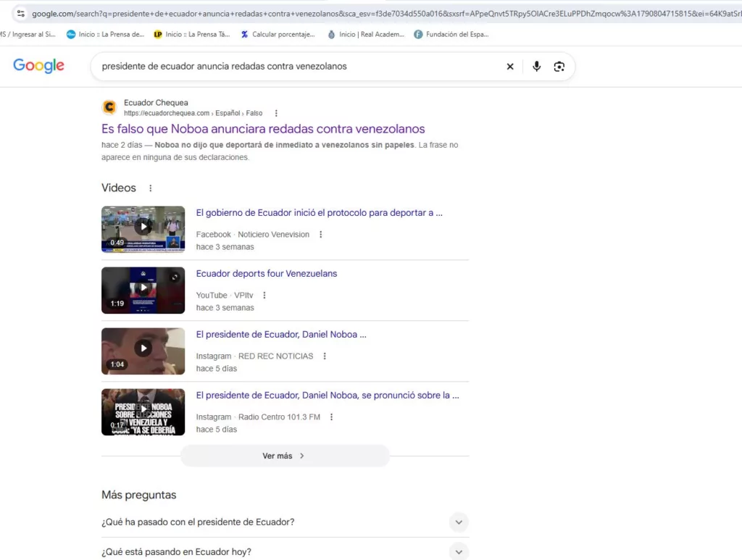
Task: Open the site information icon in address bar
Action: (21, 14)
